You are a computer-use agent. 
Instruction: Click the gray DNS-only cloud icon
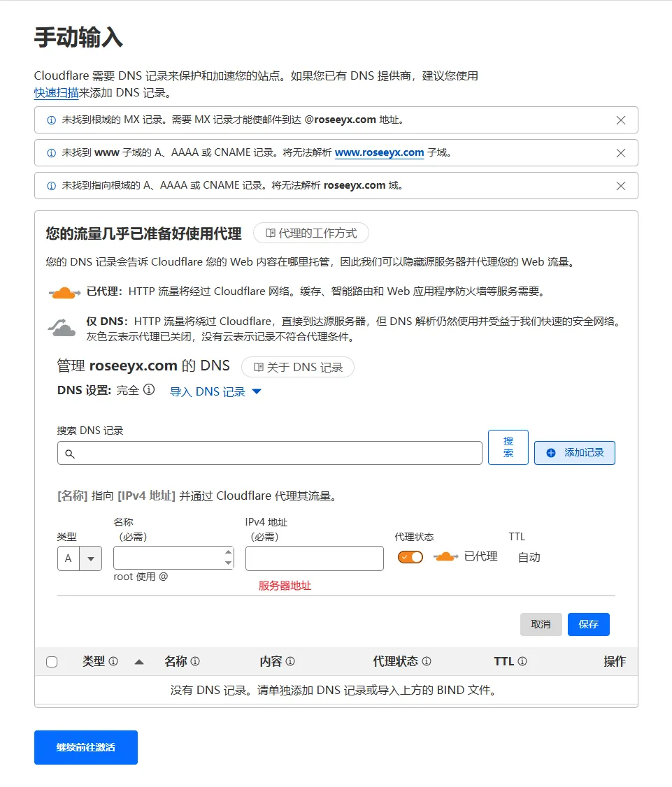62,328
